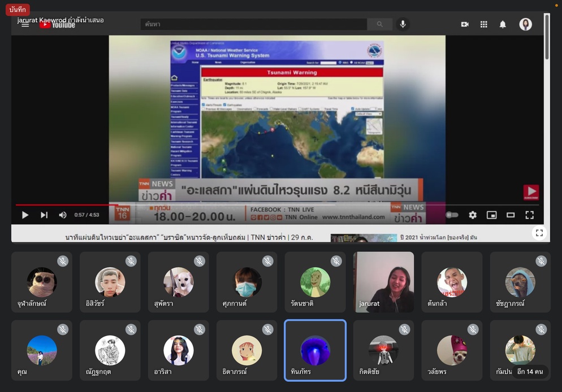Click the name อาริสา on the tile

pyautogui.click(x=163, y=372)
